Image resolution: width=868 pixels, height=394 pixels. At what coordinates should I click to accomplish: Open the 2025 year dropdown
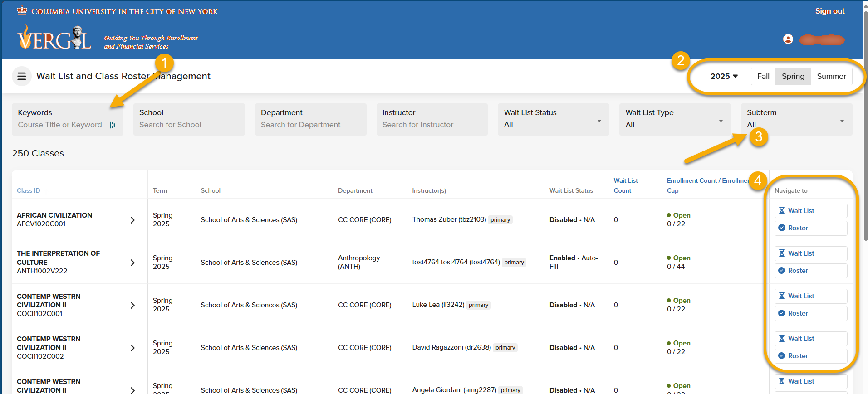click(724, 76)
